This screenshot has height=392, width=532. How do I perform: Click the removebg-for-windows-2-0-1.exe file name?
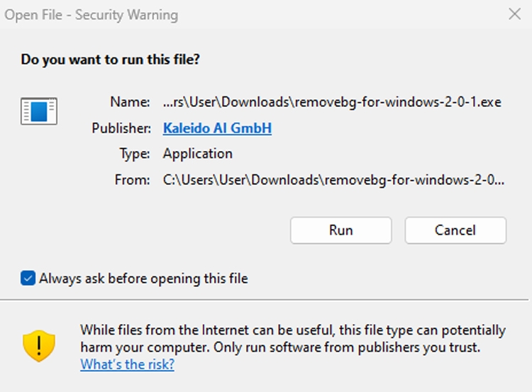332,102
